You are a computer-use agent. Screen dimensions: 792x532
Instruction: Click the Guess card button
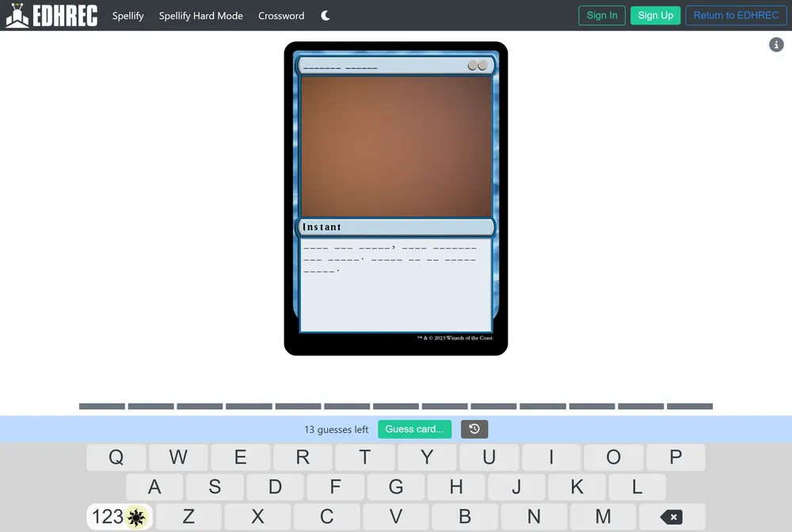click(x=415, y=429)
